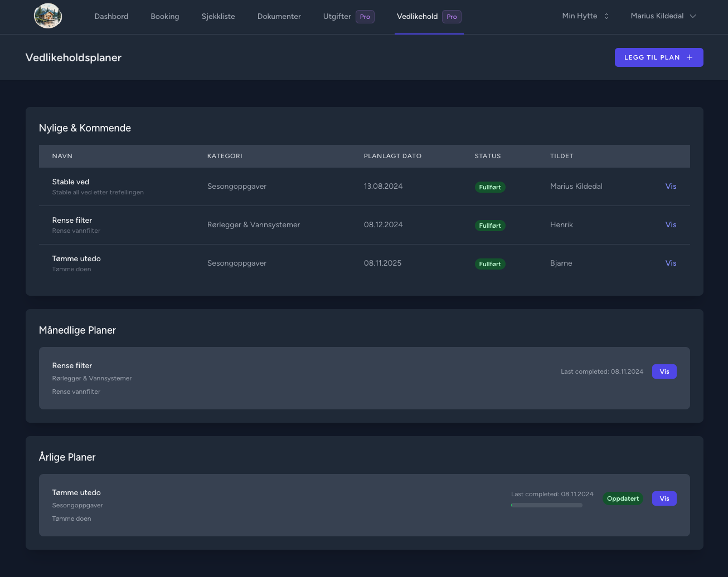Click the TILDET column header
This screenshot has height=577, width=728.
(562, 156)
